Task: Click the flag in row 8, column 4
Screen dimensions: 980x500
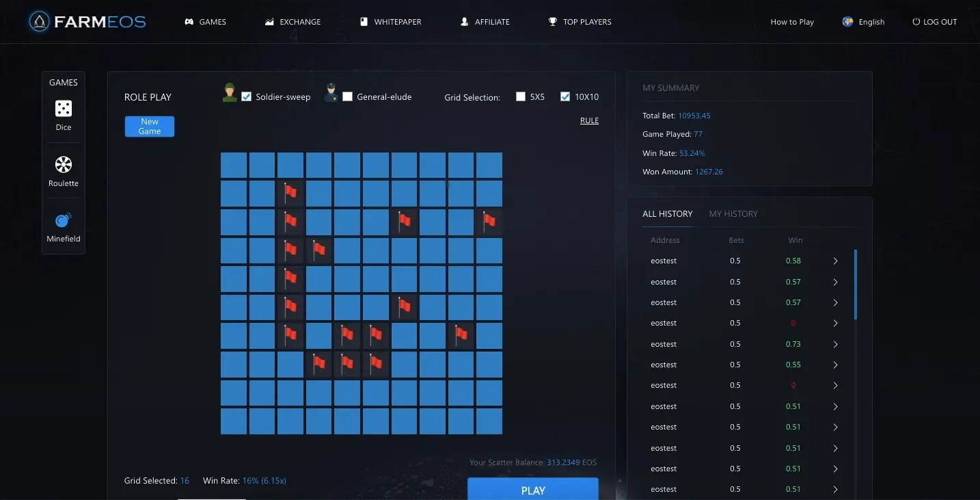Action: pos(319,365)
